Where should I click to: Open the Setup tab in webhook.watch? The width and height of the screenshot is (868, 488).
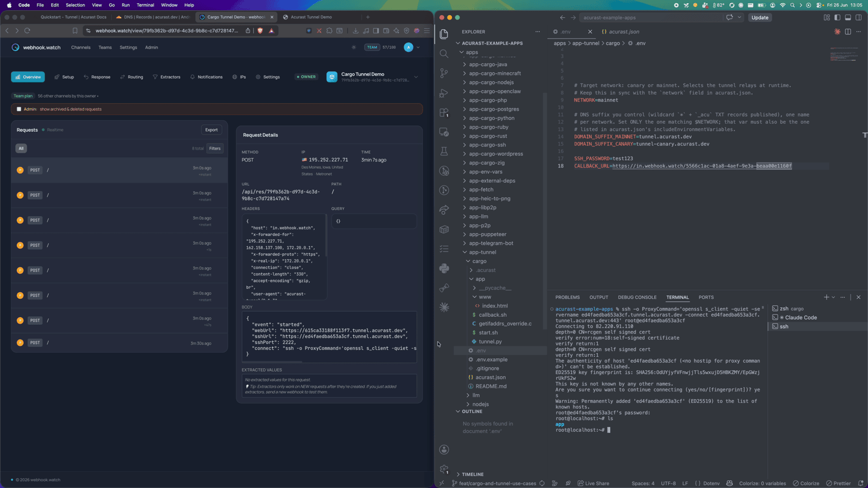point(64,77)
